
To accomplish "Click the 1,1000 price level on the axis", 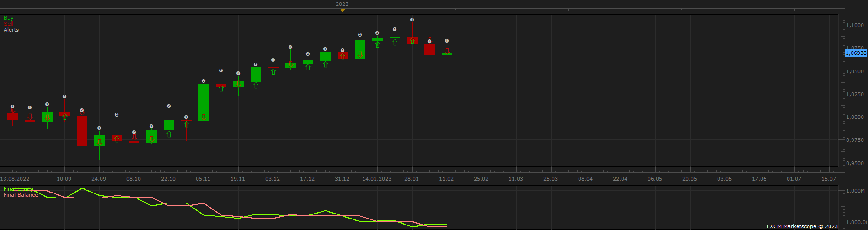I will [x=855, y=25].
